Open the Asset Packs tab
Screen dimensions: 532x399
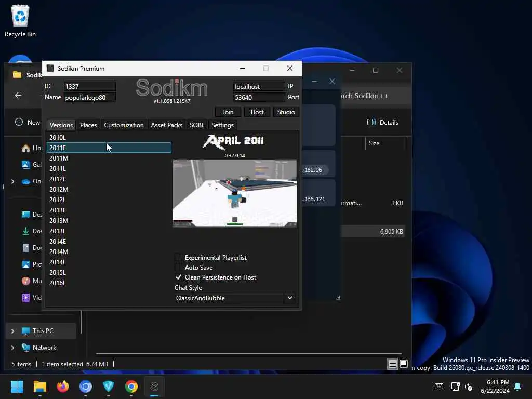pyautogui.click(x=167, y=125)
